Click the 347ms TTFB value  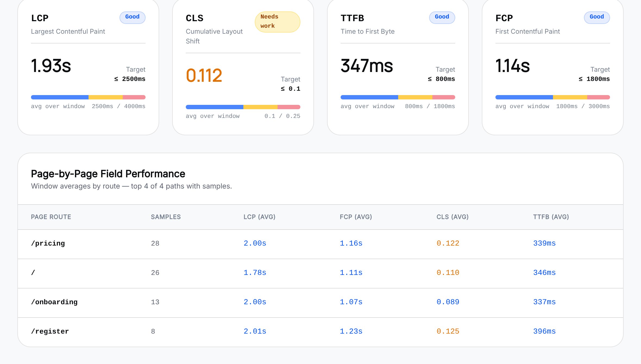[x=367, y=66]
